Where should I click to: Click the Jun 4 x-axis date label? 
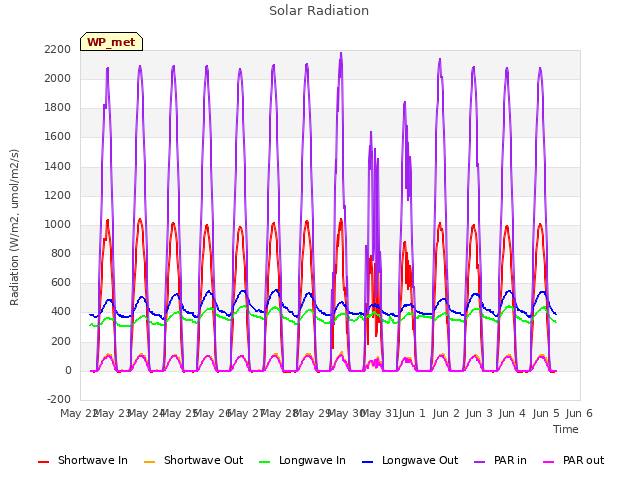point(512,413)
